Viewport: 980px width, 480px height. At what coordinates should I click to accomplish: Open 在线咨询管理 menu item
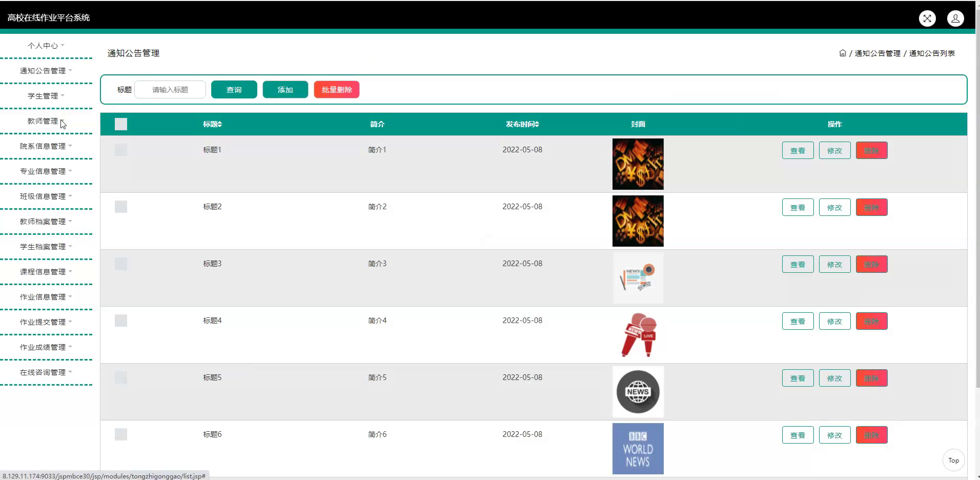[46, 372]
